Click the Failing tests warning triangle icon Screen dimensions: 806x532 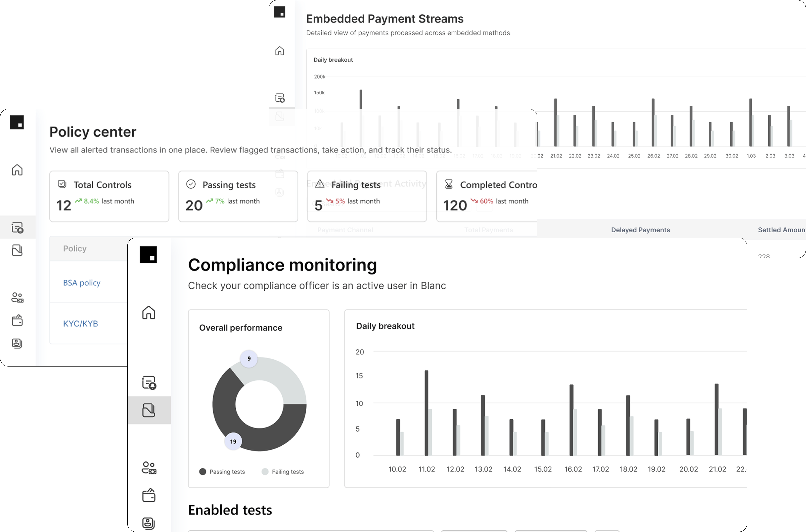[320, 184]
